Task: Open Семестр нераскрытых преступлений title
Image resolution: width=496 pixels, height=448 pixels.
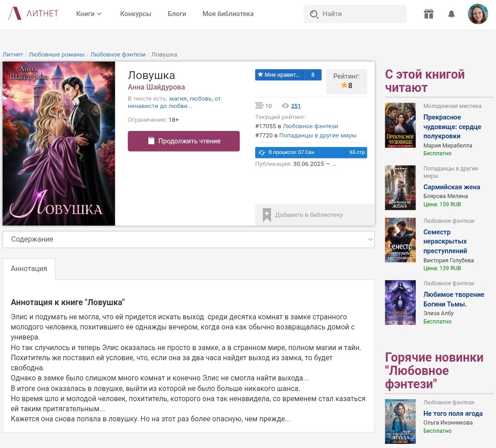Action: coord(445,241)
